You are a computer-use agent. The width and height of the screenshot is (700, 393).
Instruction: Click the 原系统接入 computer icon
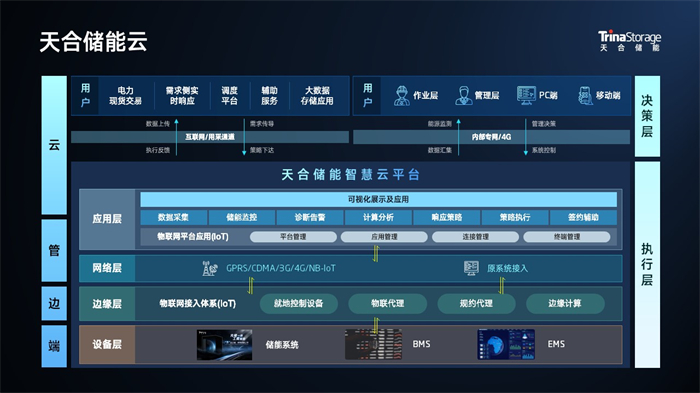coord(471,268)
